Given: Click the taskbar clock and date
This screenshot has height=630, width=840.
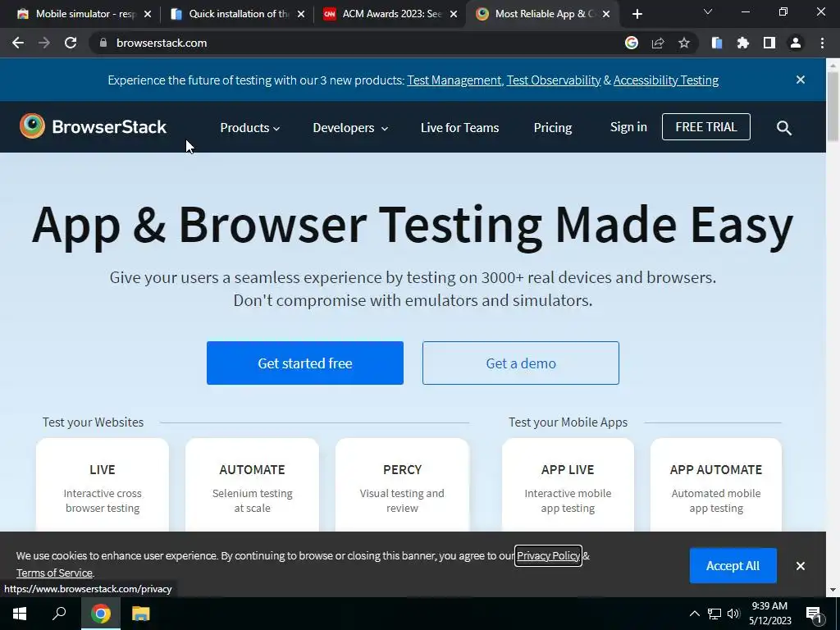Looking at the screenshot, I should click(769, 614).
